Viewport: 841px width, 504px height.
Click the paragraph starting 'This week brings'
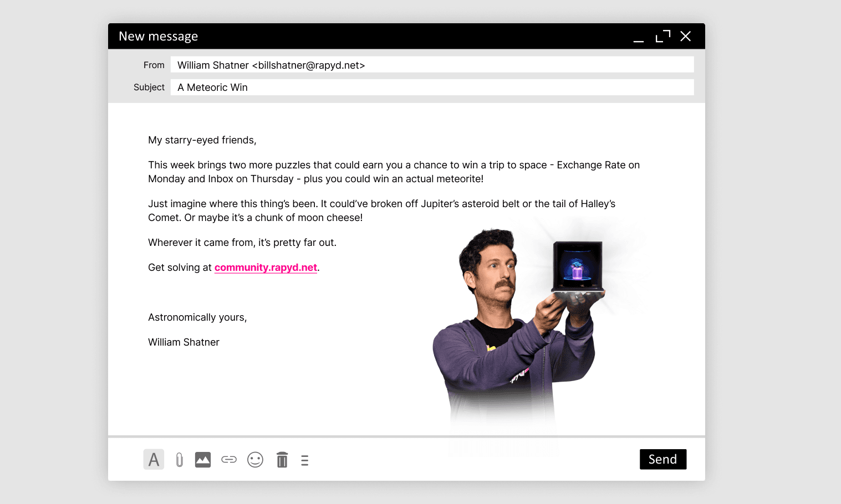point(394,172)
